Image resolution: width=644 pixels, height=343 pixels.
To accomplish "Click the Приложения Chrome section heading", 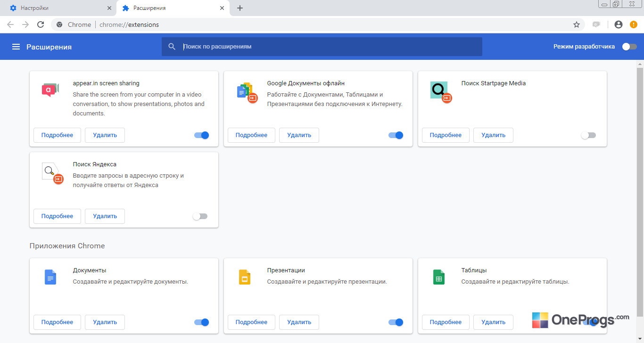I will (x=67, y=246).
